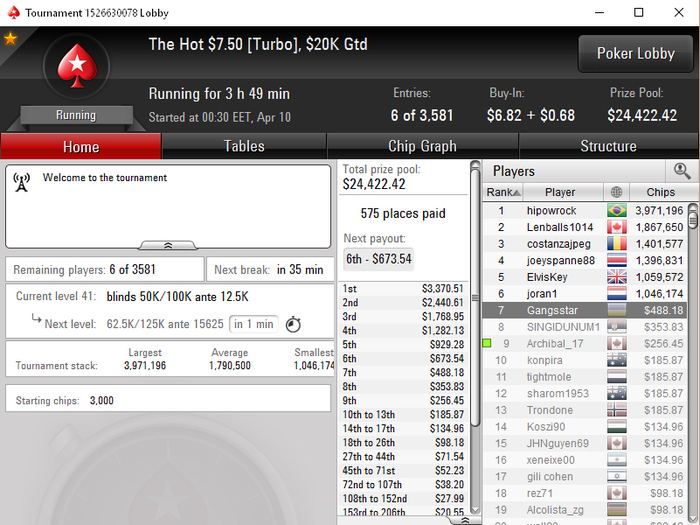Viewport: 700px width, 525px height.
Task: Click the red PokerStars spade logo
Action: 77,66
